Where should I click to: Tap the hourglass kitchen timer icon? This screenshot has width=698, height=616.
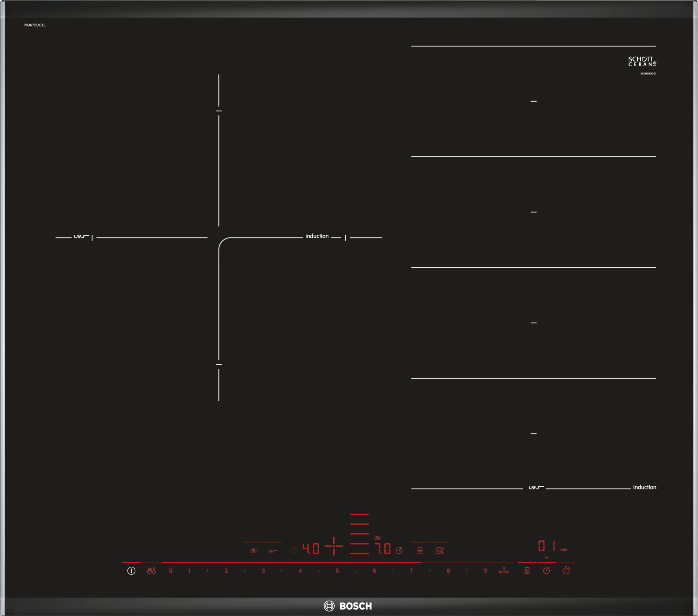click(x=527, y=571)
